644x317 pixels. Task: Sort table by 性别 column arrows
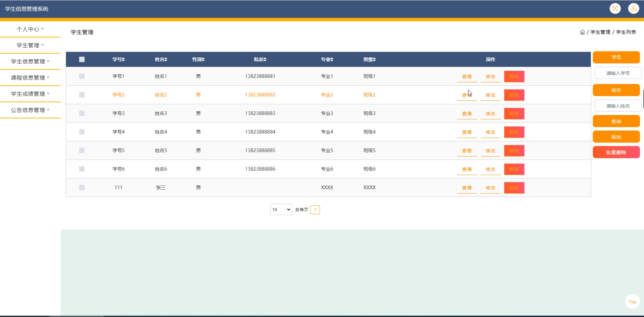[x=203, y=59]
